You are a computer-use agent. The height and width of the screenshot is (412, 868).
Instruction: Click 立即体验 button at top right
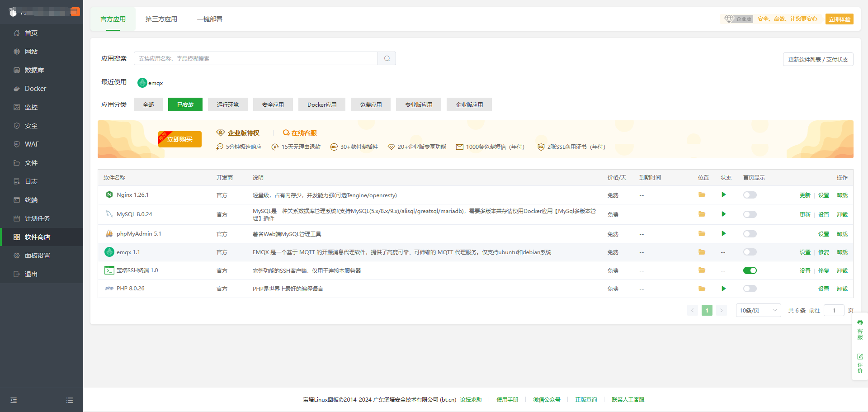[840, 19]
